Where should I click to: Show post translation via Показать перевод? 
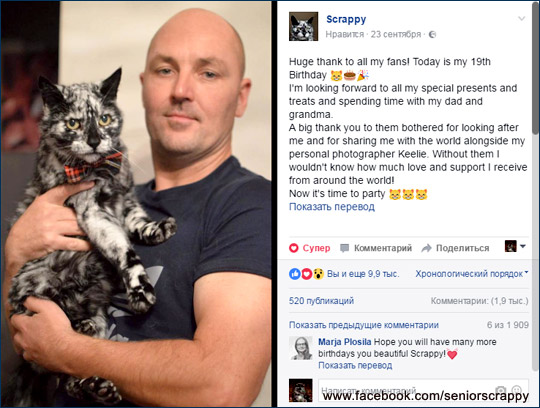[x=332, y=207]
